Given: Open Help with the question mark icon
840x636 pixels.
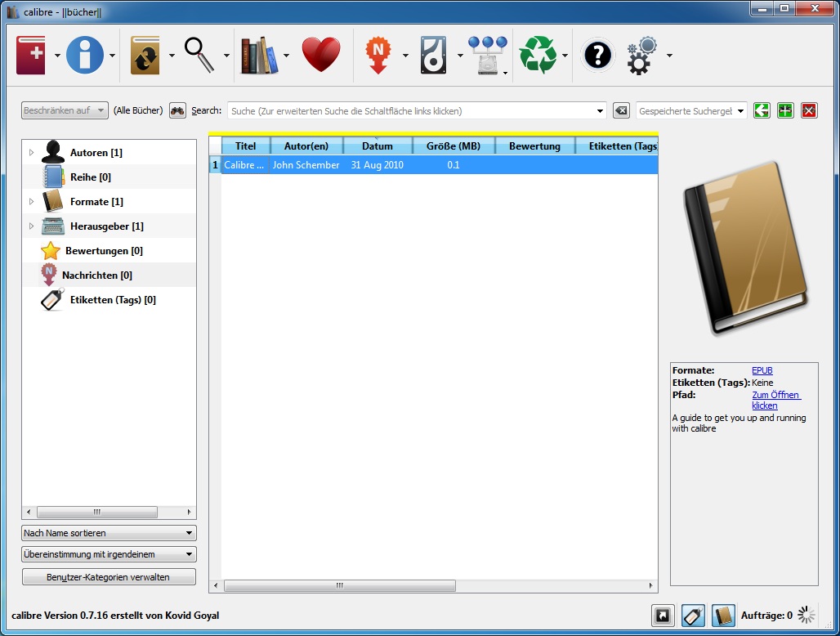Looking at the screenshot, I should coord(597,55).
